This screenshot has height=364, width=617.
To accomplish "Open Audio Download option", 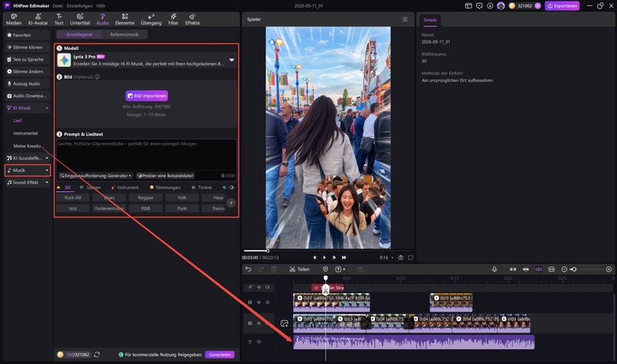I will [x=28, y=96].
